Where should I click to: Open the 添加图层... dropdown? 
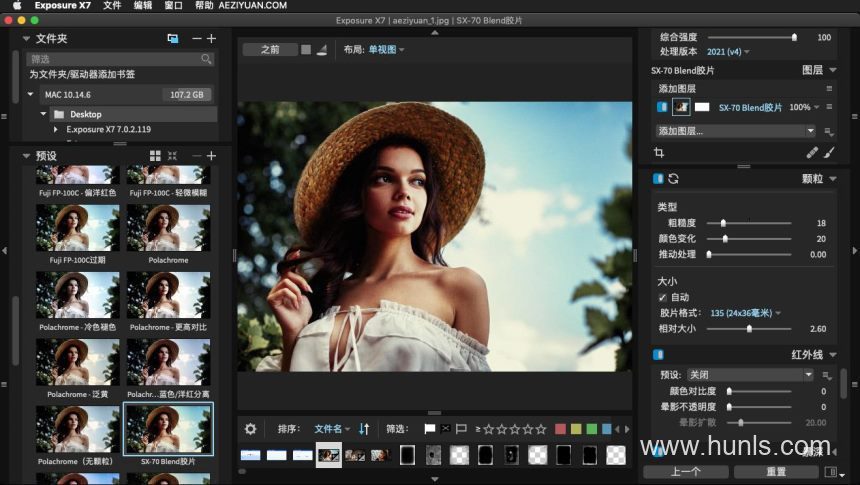pos(735,131)
